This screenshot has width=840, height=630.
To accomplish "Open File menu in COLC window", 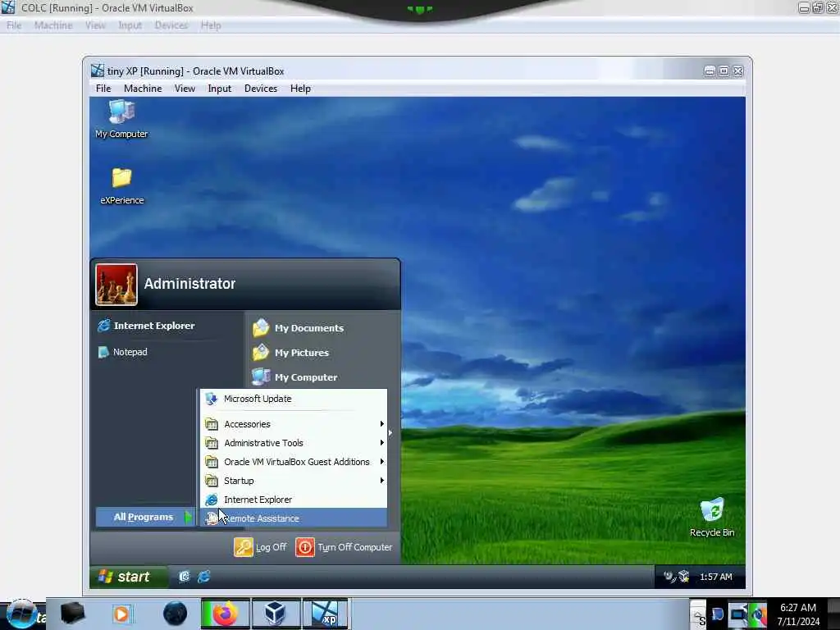I will (14, 25).
